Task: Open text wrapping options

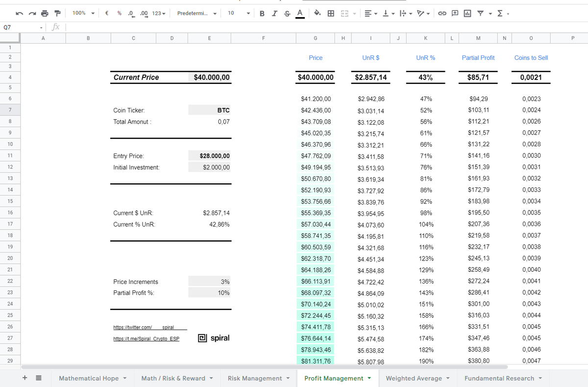Action: (406, 13)
